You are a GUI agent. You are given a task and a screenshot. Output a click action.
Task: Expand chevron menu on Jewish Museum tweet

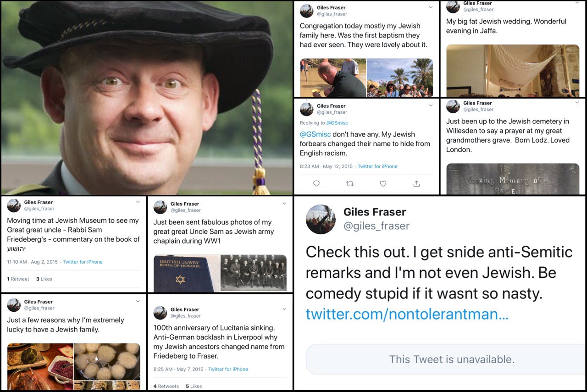pos(138,202)
